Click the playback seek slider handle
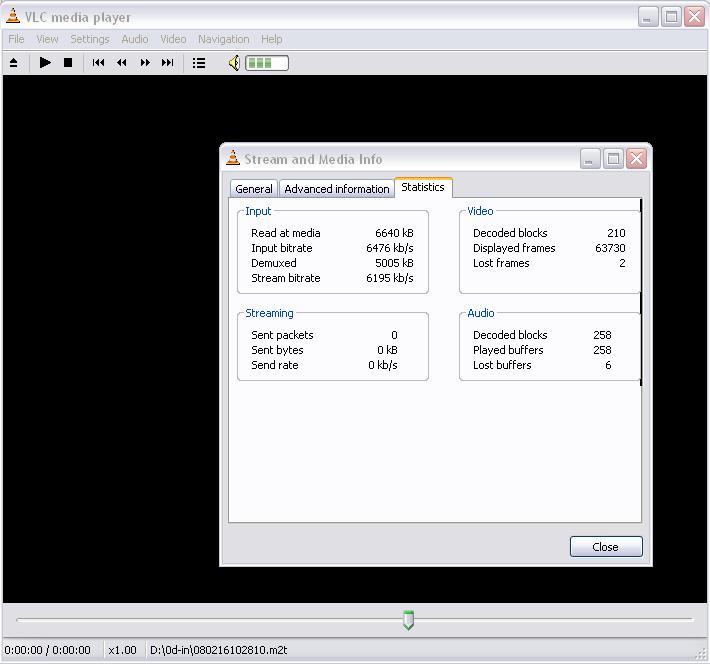Viewport: 710px width, 664px height. [x=408, y=620]
